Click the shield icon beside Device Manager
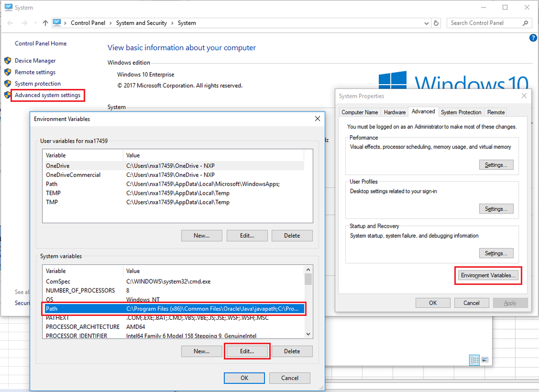The width and height of the screenshot is (539, 392). click(8, 61)
